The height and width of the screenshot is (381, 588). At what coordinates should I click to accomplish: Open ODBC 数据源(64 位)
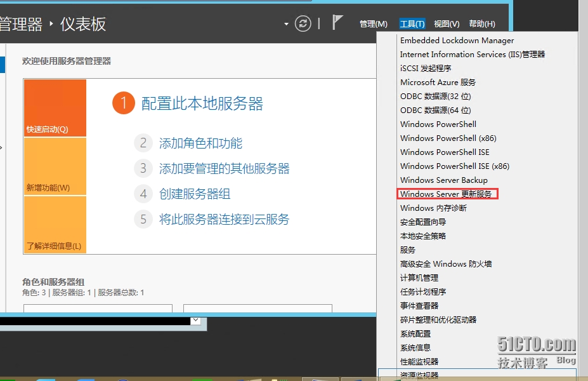(435, 110)
